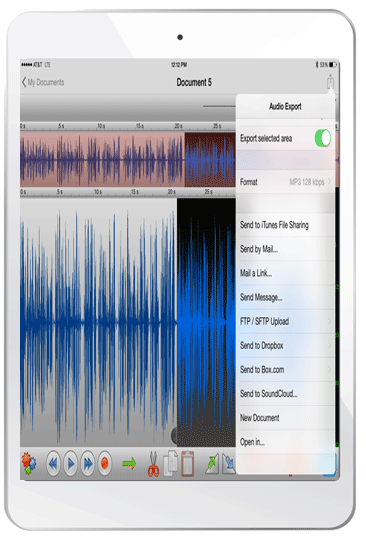Choose Send to iTunes File Sharing
Viewport: 366px width, 537px height.
pos(285,225)
